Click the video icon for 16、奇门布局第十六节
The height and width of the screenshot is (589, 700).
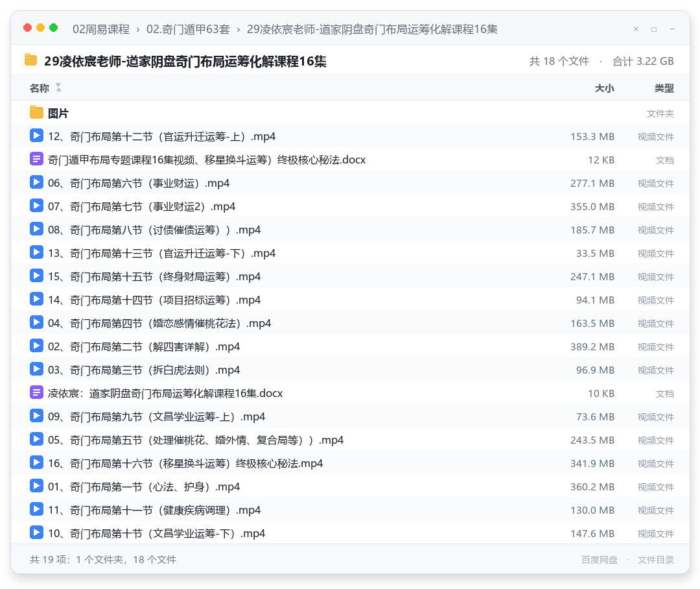click(x=36, y=463)
